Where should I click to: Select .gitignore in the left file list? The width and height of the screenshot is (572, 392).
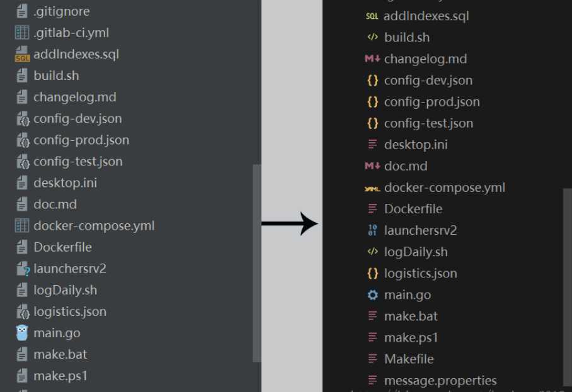pyautogui.click(x=62, y=11)
